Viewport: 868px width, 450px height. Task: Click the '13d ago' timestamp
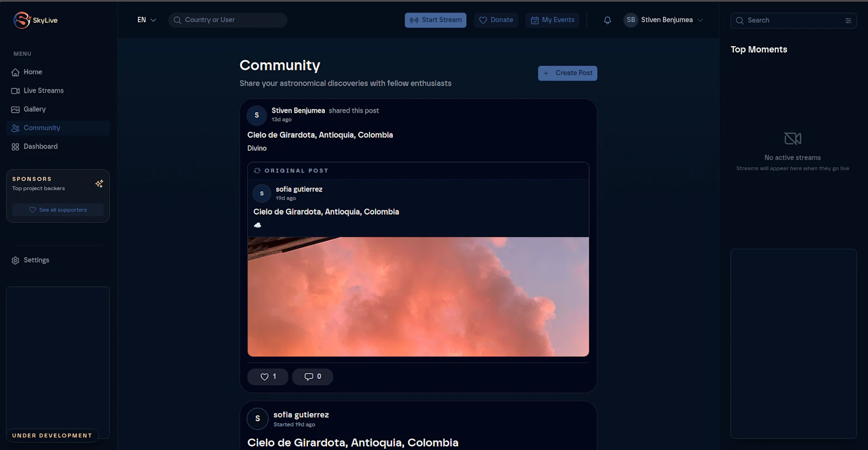(282, 120)
